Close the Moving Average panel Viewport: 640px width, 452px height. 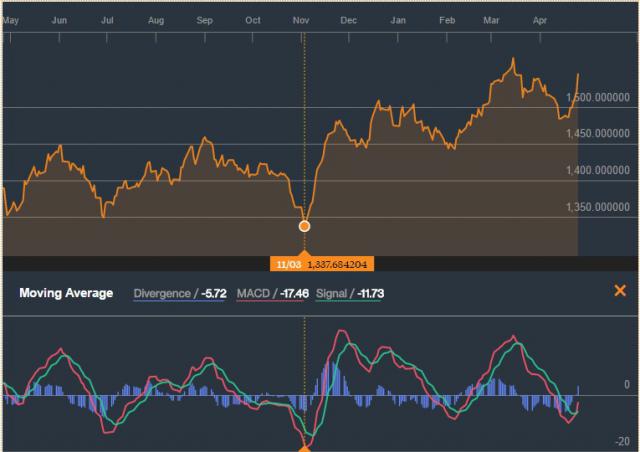click(619, 291)
